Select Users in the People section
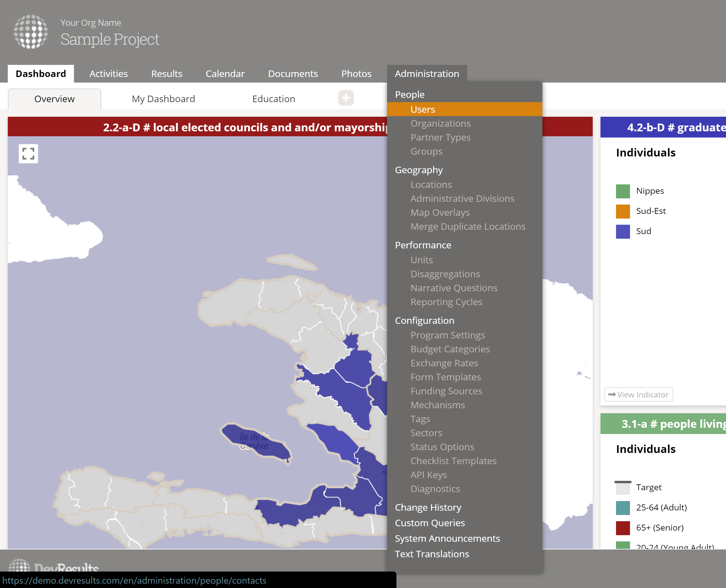The image size is (726, 588). pos(422,109)
